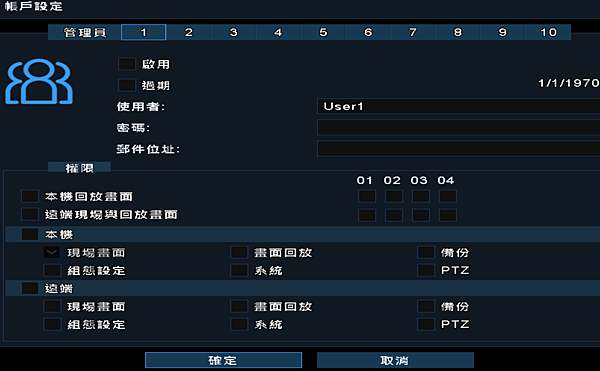The width and height of the screenshot is (600, 371).
Task: Toggle channel 04 for 遠端現場與回放畫面
Action: click(447, 215)
